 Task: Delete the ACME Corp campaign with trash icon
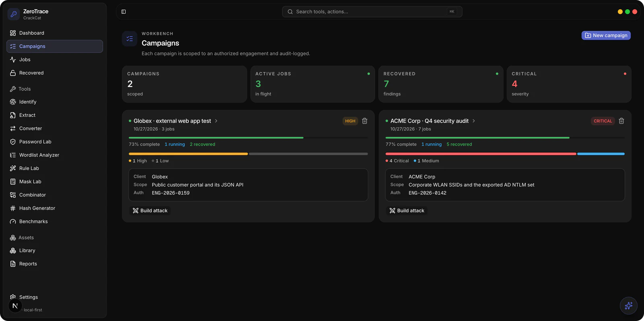tap(621, 121)
